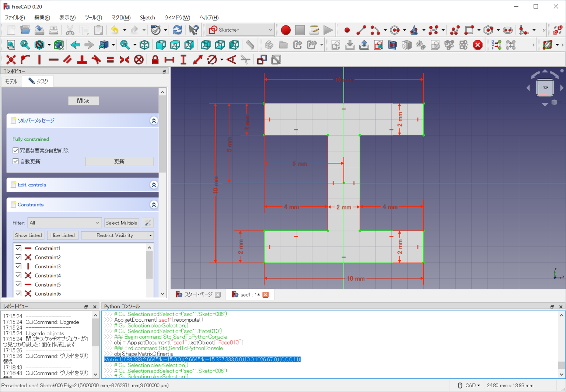Open the CAD navigation style selector

click(x=469, y=385)
